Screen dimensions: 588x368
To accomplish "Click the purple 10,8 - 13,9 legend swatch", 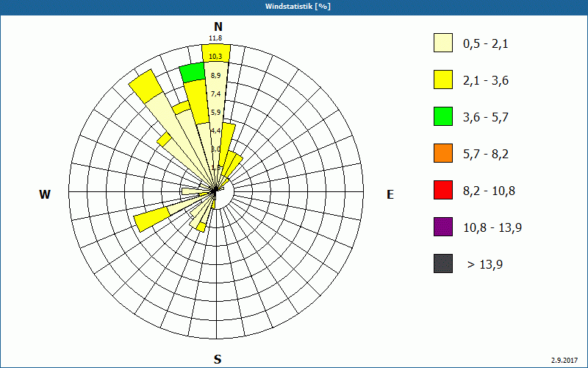I will (x=443, y=227).
